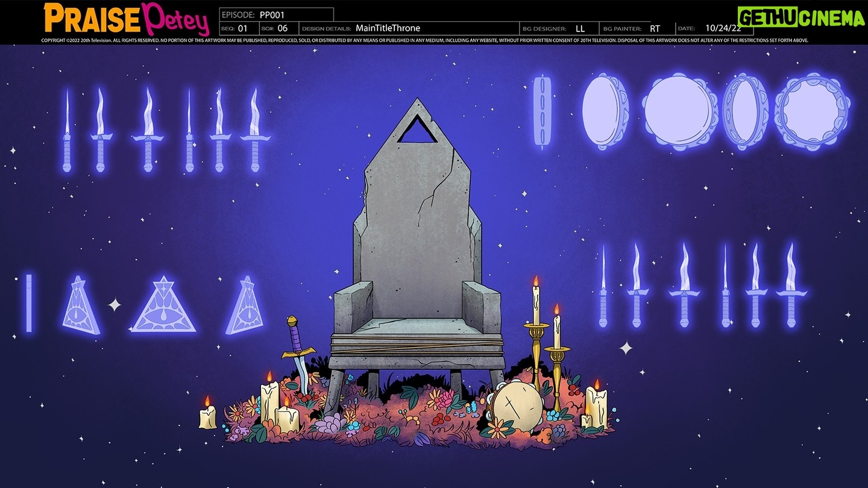Select the design details text MainTitleThrone
The image size is (868, 488).
click(388, 28)
